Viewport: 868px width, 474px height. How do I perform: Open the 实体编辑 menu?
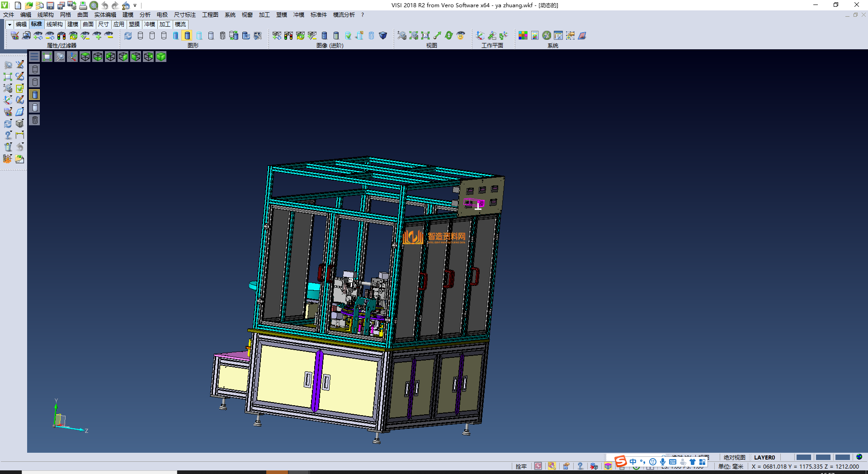(x=105, y=15)
